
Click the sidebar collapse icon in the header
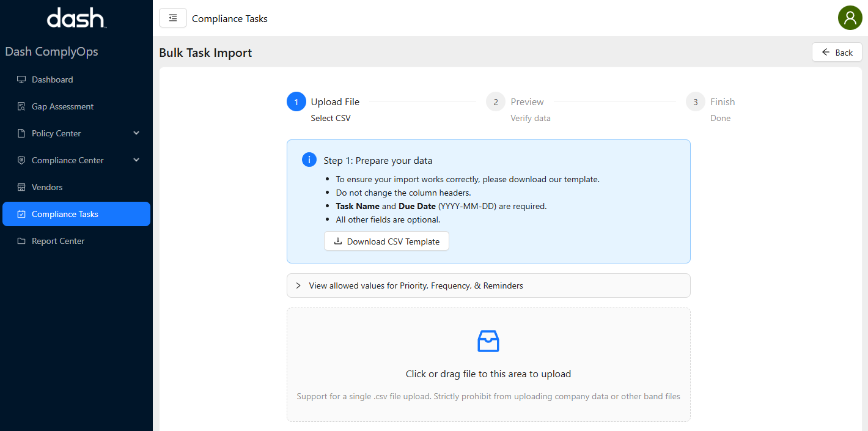(x=173, y=18)
